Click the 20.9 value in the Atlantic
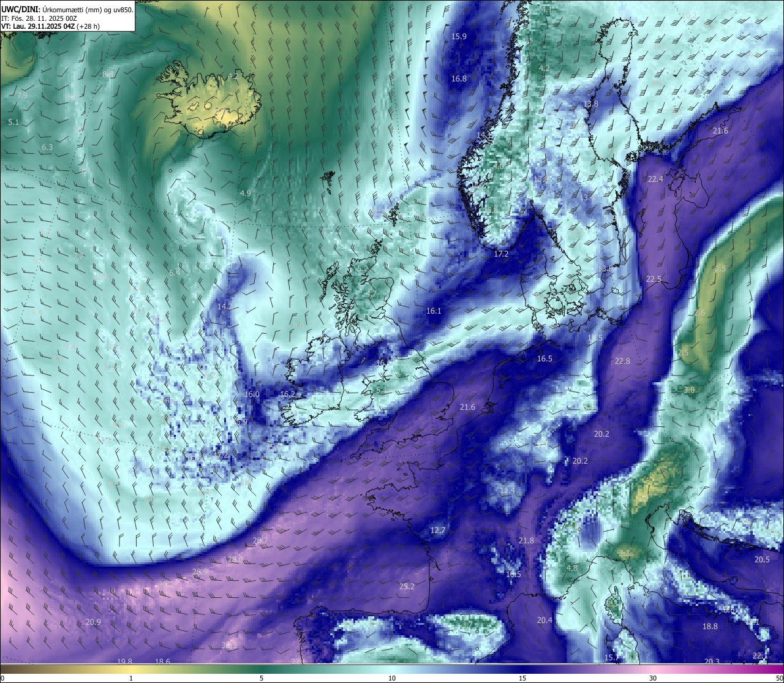784x683 pixels. [x=93, y=622]
